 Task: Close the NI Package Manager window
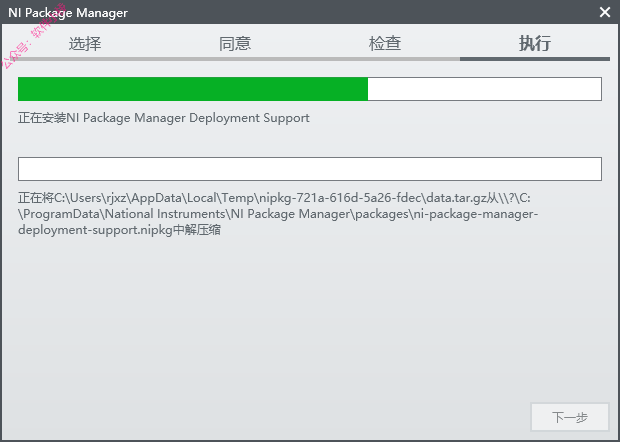[605, 12]
